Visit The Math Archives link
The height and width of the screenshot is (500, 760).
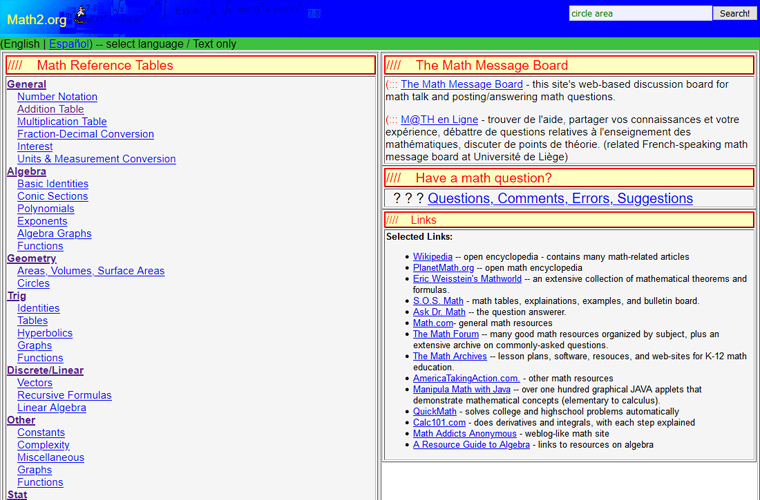pyautogui.click(x=450, y=356)
